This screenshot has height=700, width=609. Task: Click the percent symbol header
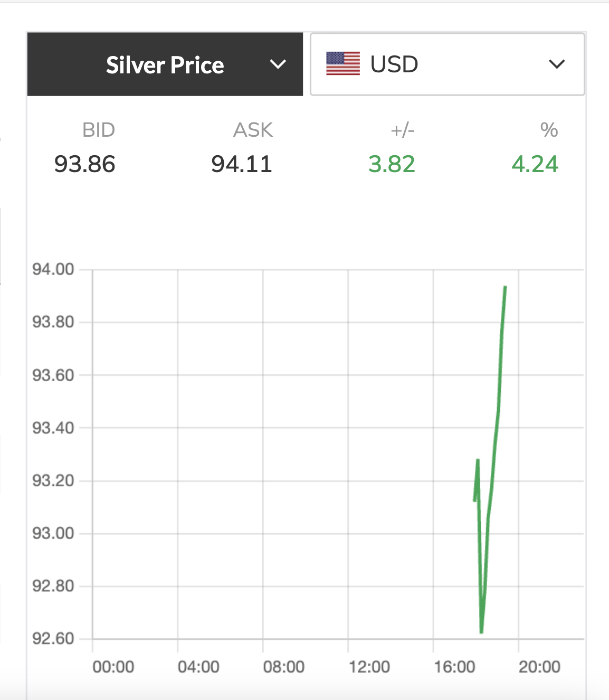point(549,130)
